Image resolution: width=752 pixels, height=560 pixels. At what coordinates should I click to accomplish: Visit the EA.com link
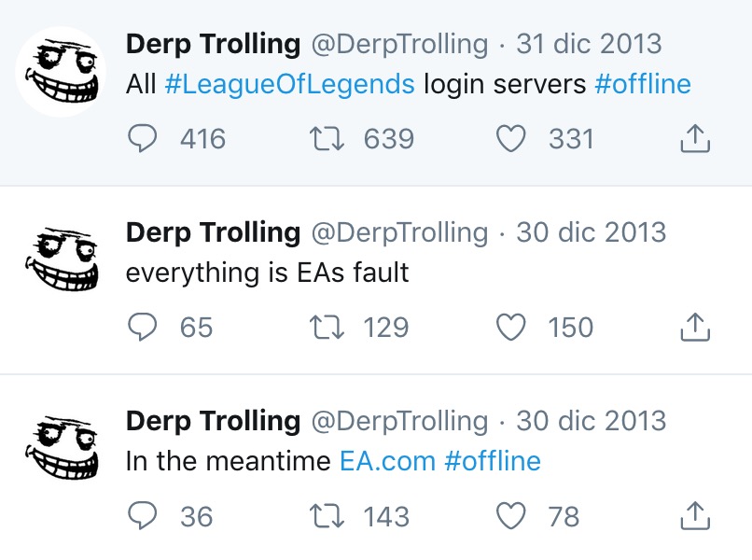tap(386, 461)
